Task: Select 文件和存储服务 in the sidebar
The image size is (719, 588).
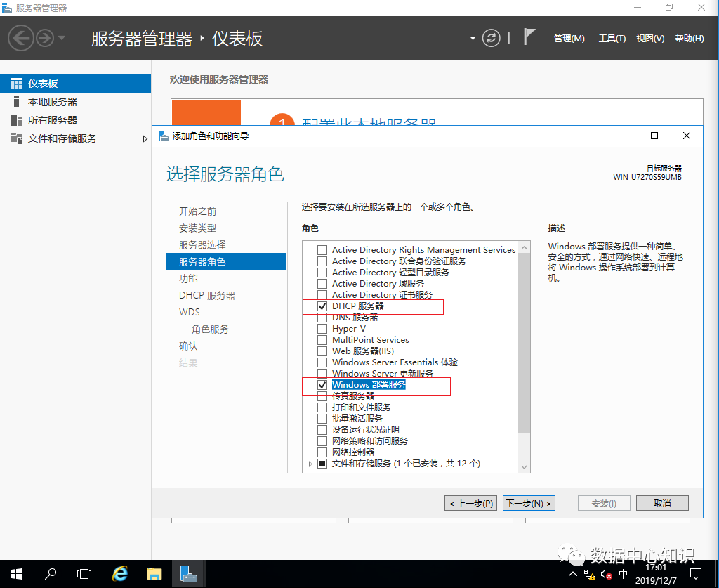Action: pos(75,138)
